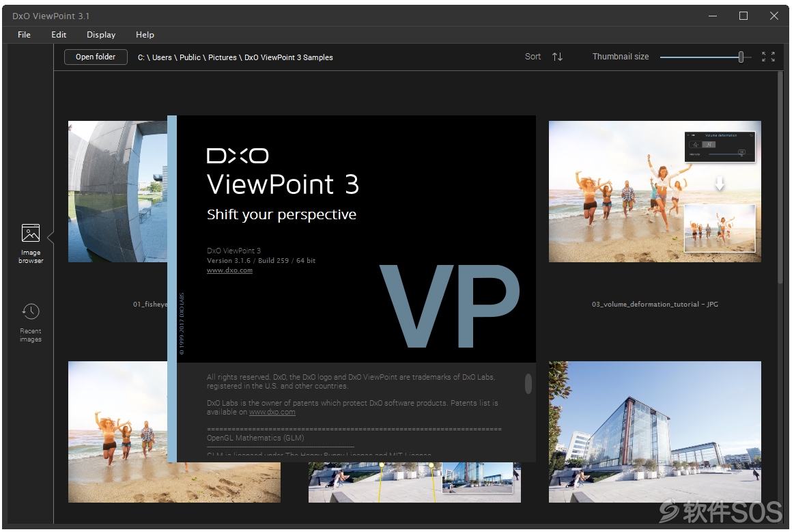Click the 'OpenGL Mathematics (GLM)' heading
794x532 pixels.
255,438
